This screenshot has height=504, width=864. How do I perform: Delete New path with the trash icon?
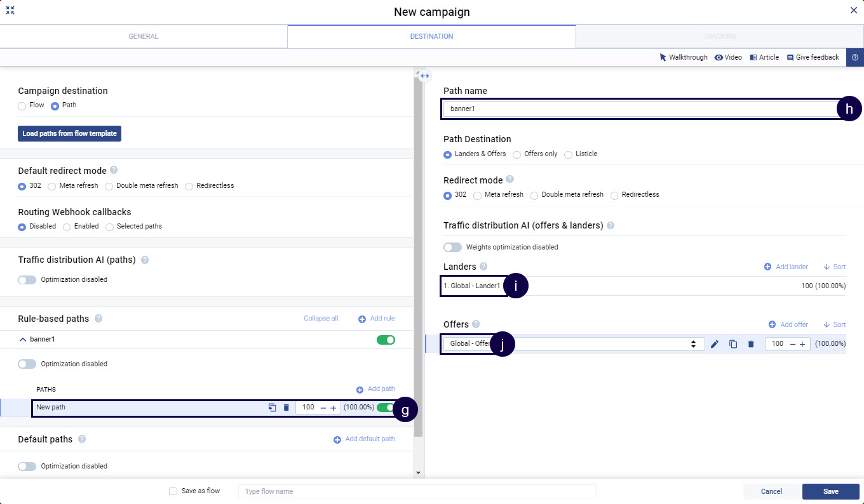[x=286, y=408]
